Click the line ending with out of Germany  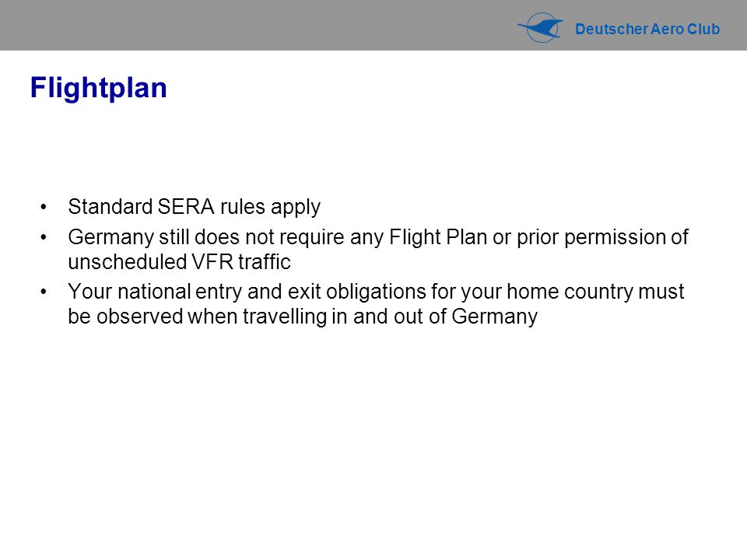point(303,317)
